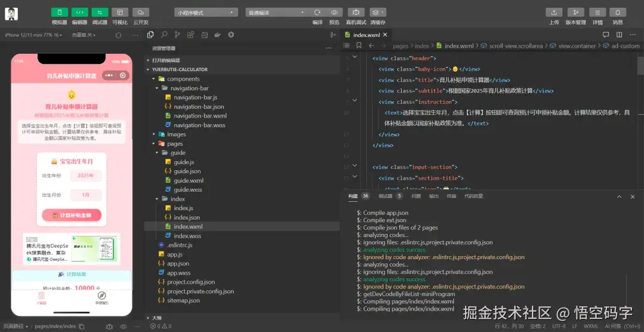The width and height of the screenshot is (644, 332).
Task: Open the iPhone 12/13 mini device dropdown
Action: tap(33, 35)
